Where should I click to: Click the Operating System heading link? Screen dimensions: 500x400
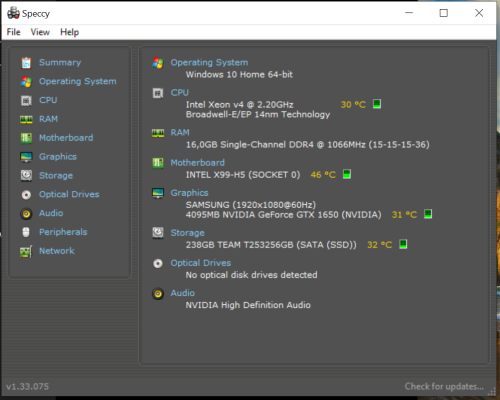(209, 62)
